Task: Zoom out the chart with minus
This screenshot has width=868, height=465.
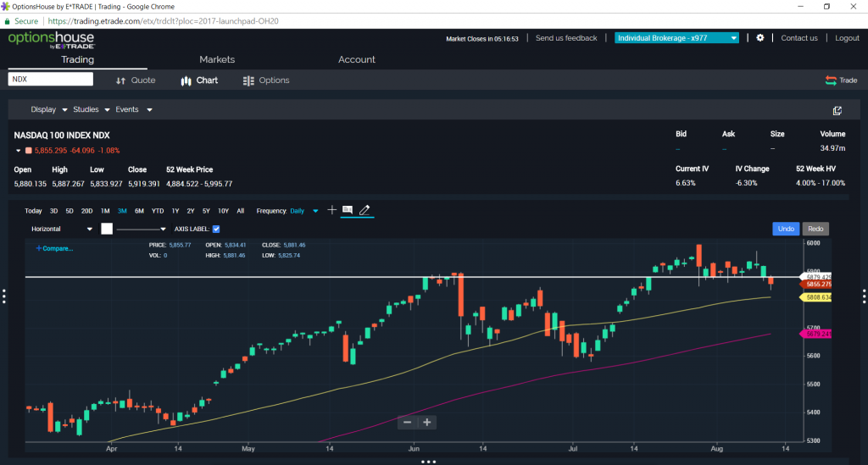Action: (x=408, y=423)
